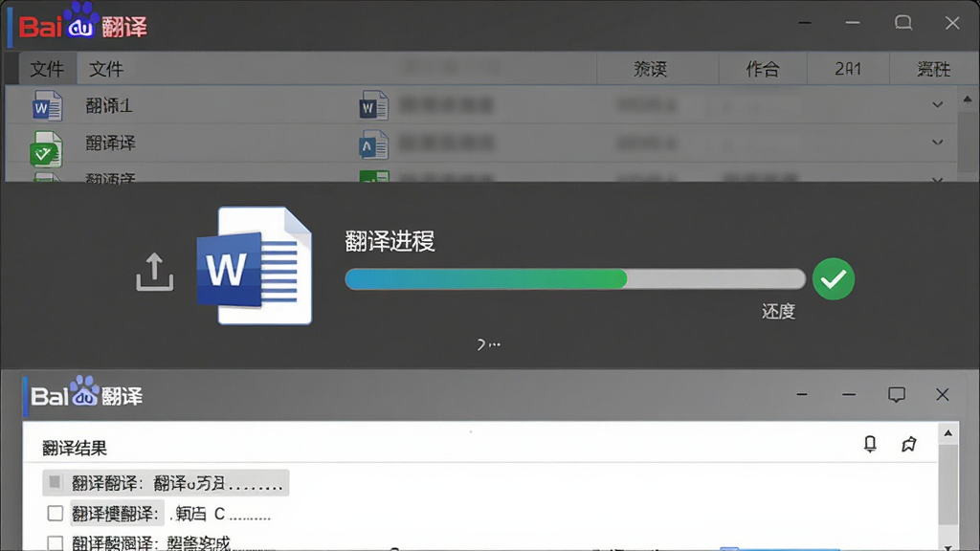This screenshot has height=551, width=980.
Task: Select the file name 翻译译
Action: tap(111, 143)
